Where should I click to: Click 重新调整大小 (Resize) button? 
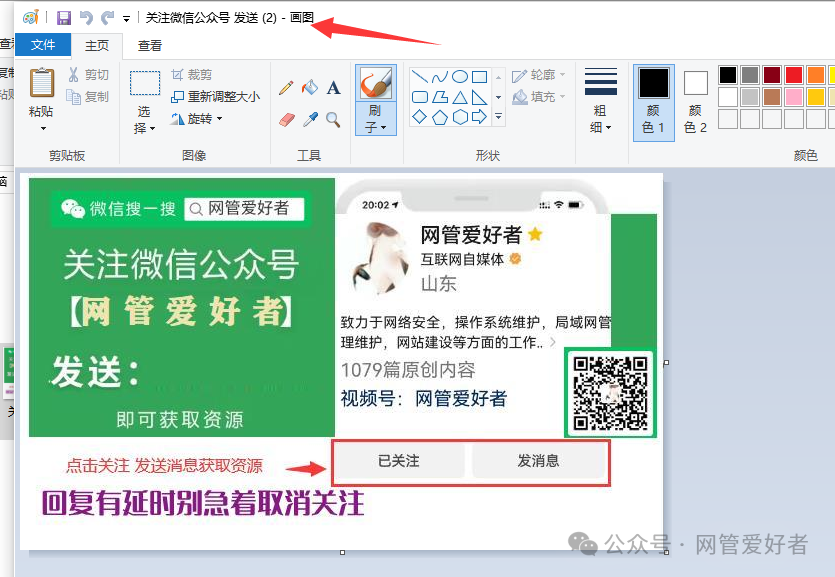pos(215,97)
